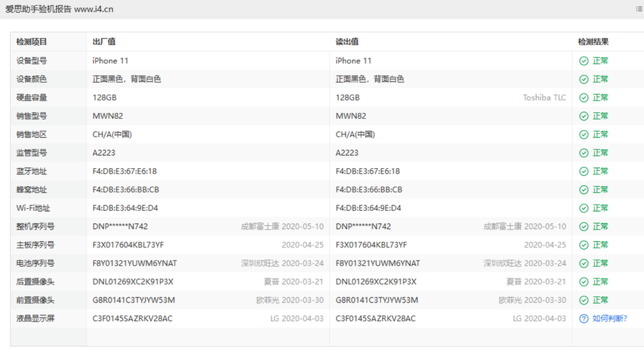The width and height of the screenshot is (644, 349).
Task: Select the 整机序列号 row label
Action: point(35,227)
